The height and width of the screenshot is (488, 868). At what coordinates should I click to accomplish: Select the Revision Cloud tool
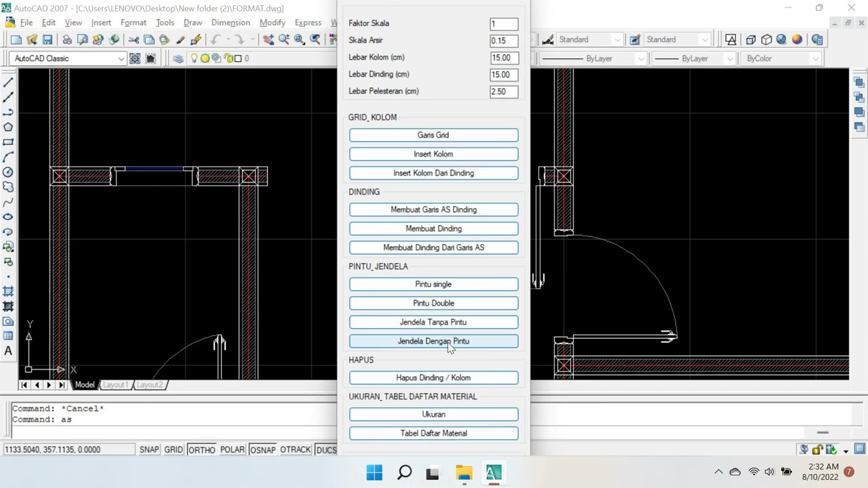pyautogui.click(x=8, y=187)
